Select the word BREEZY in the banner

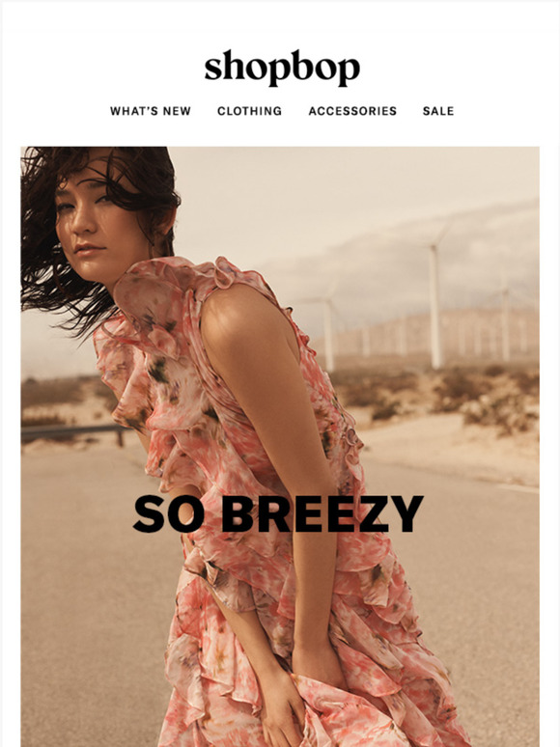coord(322,513)
